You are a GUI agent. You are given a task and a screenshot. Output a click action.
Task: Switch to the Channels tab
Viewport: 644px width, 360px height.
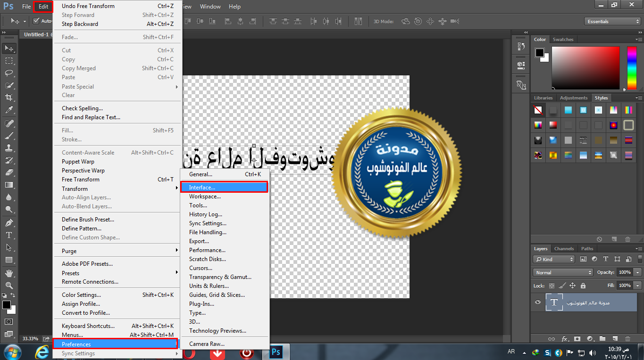click(564, 249)
